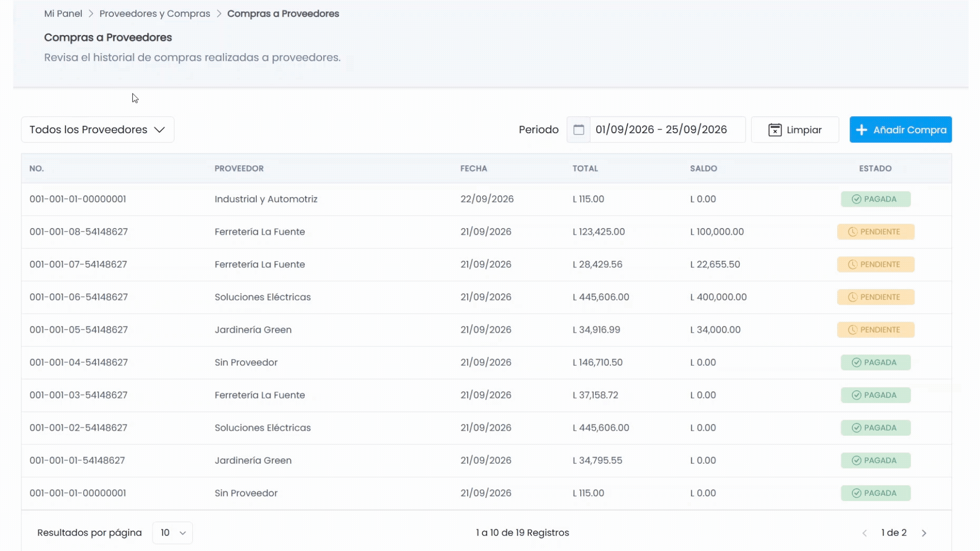Click invoice number 001-001-05-54148627
The height and width of the screenshot is (551, 980).
(x=79, y=330)
